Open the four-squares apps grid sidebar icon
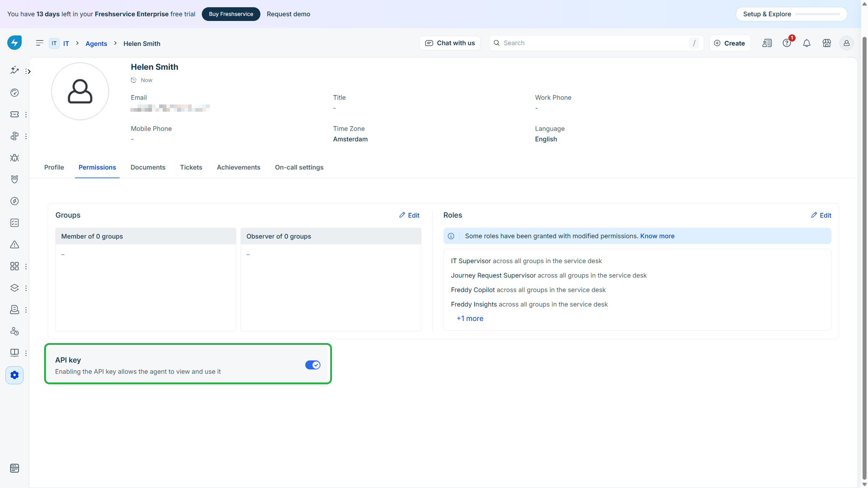 coord(14,266)
